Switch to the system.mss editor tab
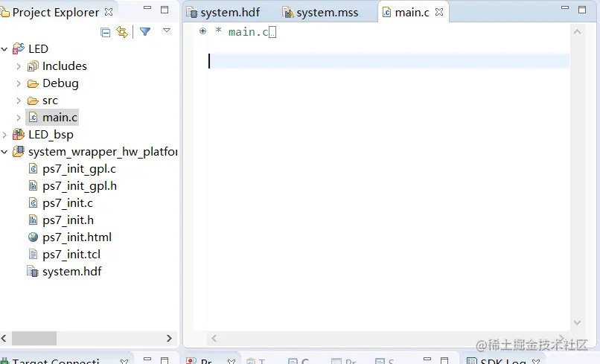The height and width of the screenshot is (364, 600). [x=320, y=12]
